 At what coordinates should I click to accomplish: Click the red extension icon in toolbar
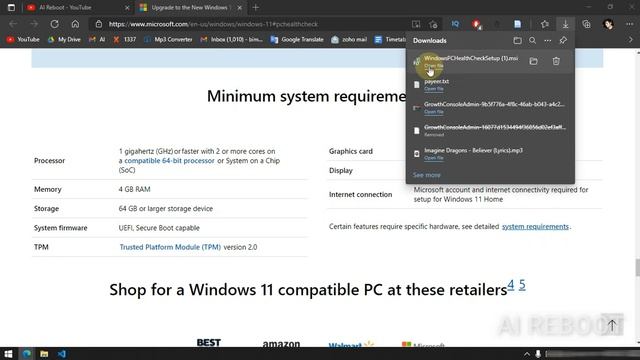pyautogui.click(x=476, y=24)
